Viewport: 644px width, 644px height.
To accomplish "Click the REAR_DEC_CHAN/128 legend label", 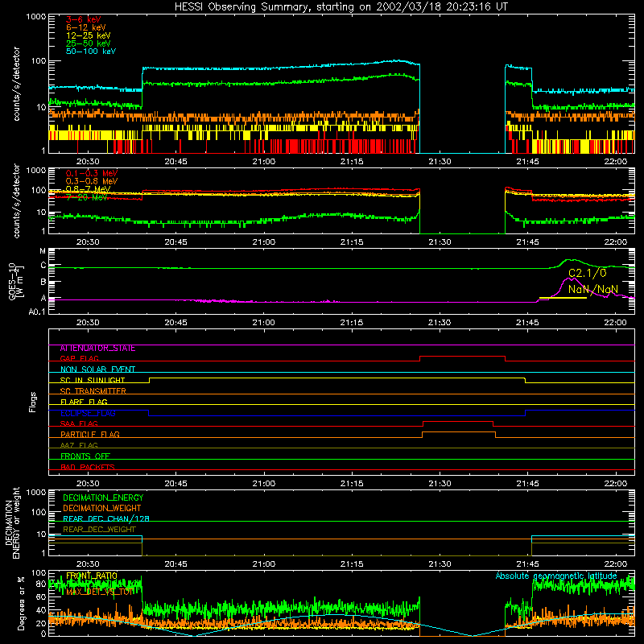I will click(106, 518).
